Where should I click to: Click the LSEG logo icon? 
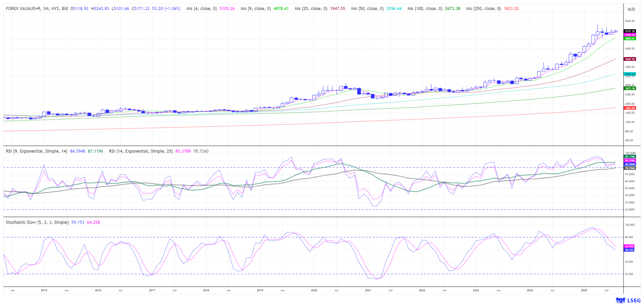click(x=620, y=300)
